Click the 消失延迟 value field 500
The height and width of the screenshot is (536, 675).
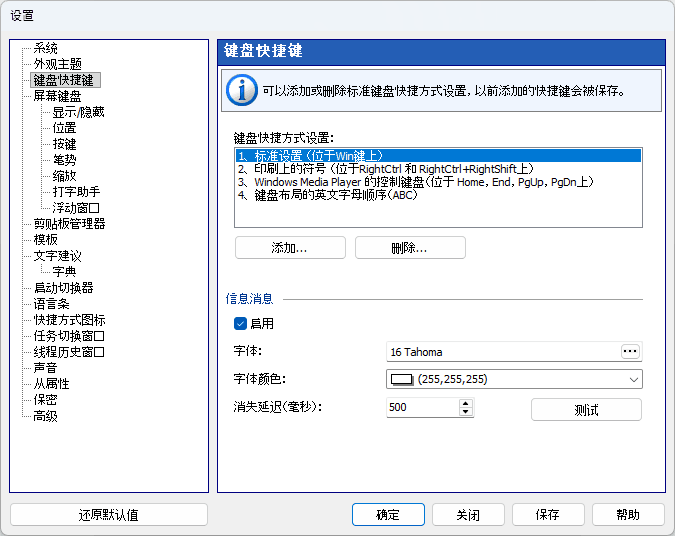(x=423, y=407)
